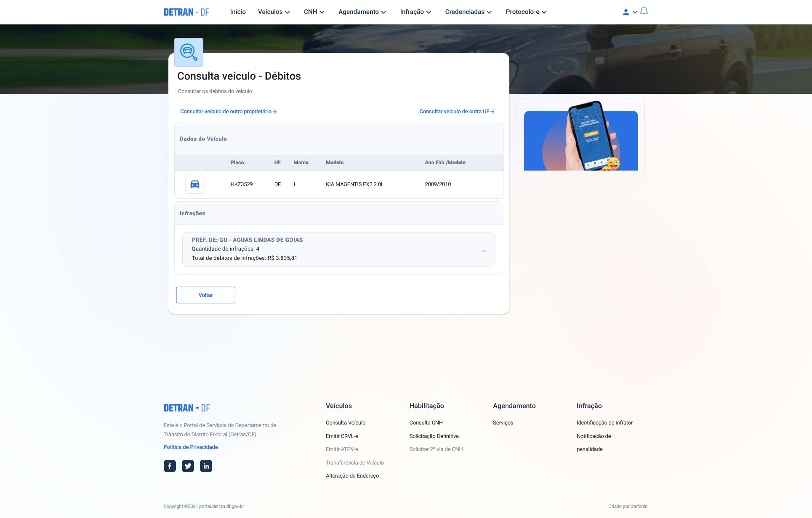Expand the Aguas Lindas de Goias infractions
The height and width of the screenshot is (518, 812).
[484, 251]
